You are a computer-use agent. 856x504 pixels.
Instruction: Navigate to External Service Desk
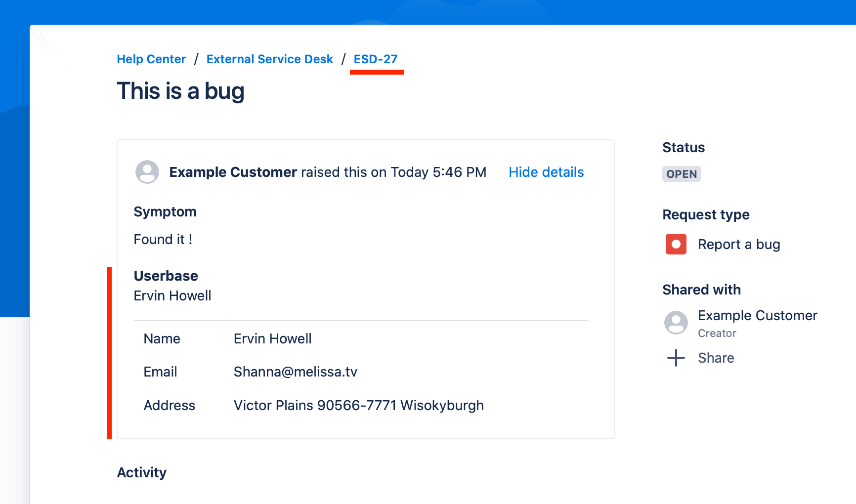point(270,59)
